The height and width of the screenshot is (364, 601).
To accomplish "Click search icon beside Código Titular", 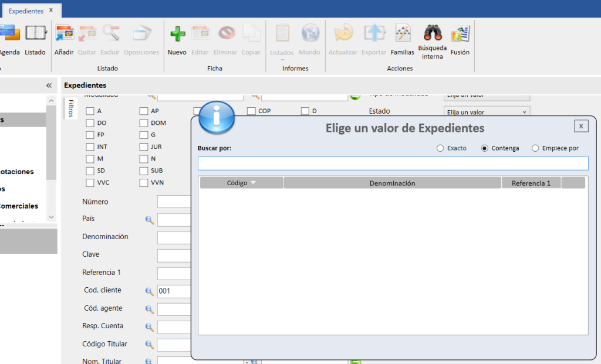I will pos(150,345).
